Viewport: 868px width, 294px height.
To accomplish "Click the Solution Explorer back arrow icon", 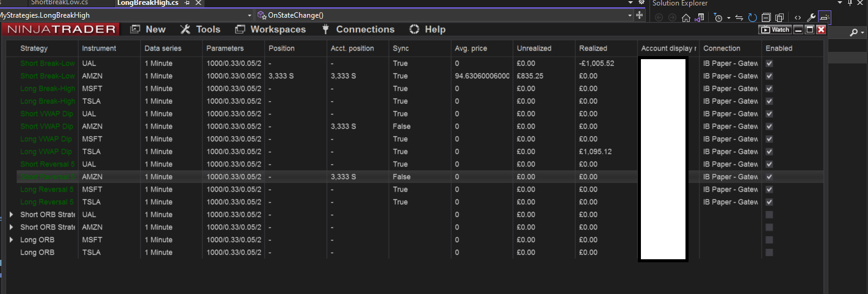I will pyautogui.click(x=659, y=18).
